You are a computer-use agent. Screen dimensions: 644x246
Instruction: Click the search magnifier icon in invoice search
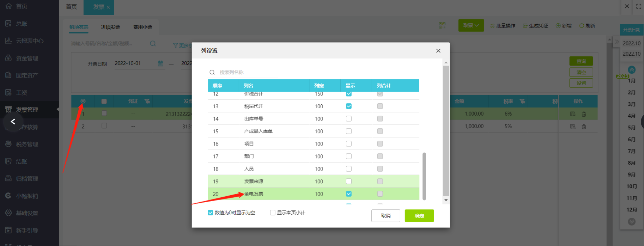pyautogui.click(x=153, y=43)
